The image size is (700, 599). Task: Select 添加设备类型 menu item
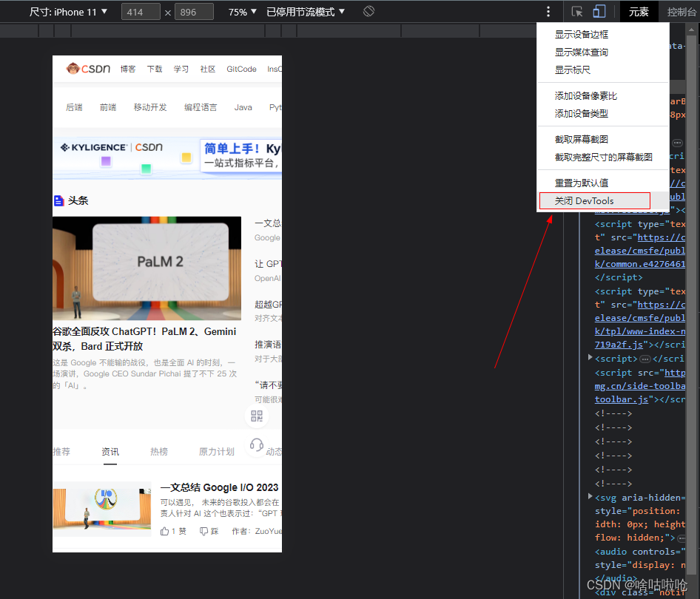tap(602, 114)
